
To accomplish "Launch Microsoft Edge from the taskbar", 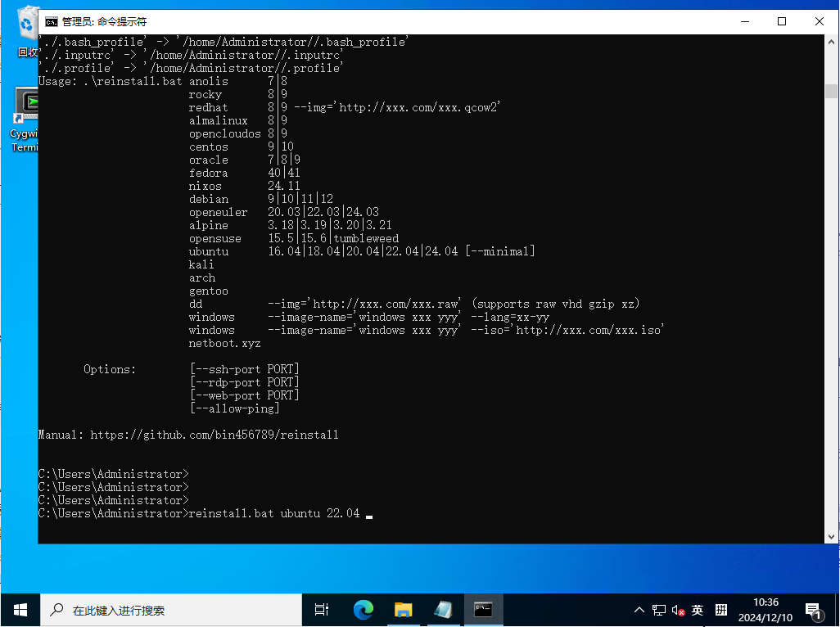I will [x=364, y=610].
